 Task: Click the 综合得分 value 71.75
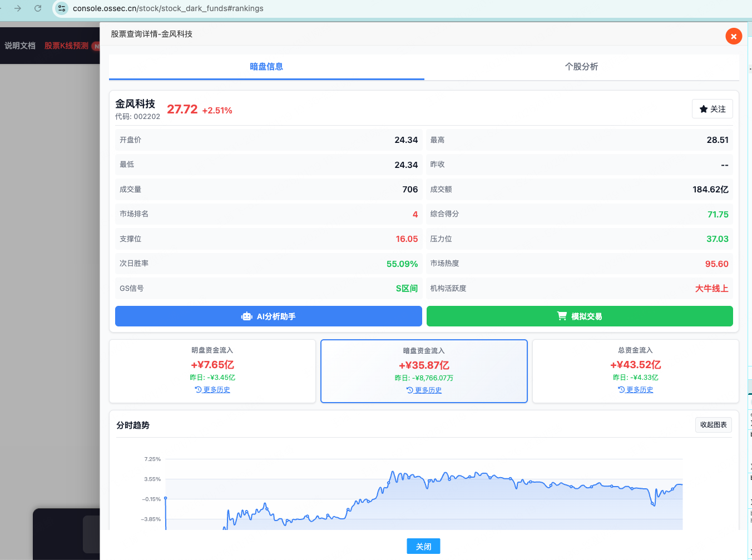[x=718, y=215]
